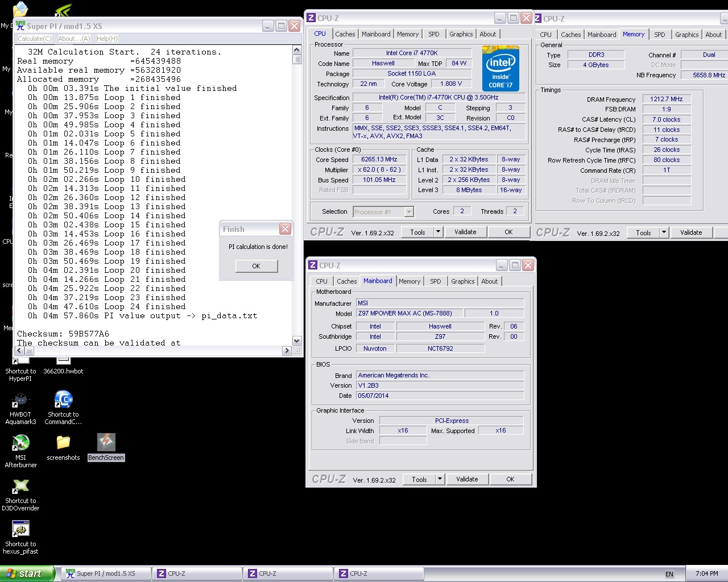The height and width of the screenshot is (582, 728).
Task: Activate second CPU-Z taskbar button
Action: click(x=288, y=573)
